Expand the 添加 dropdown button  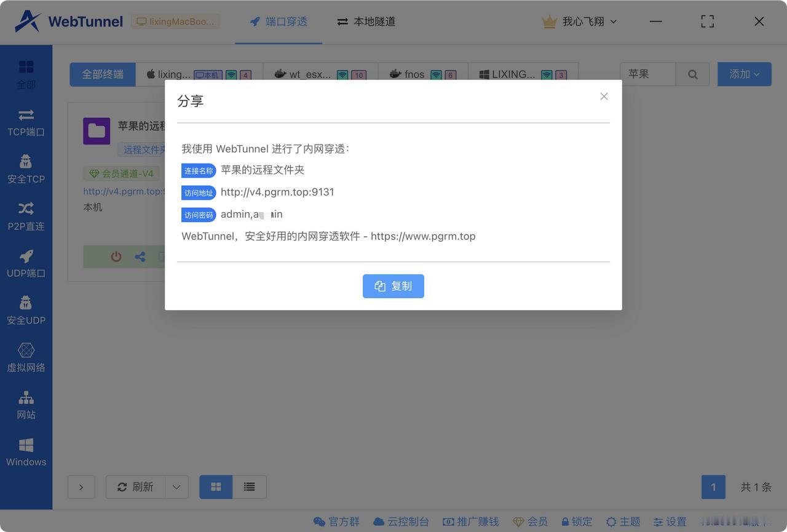pos(745,74)
